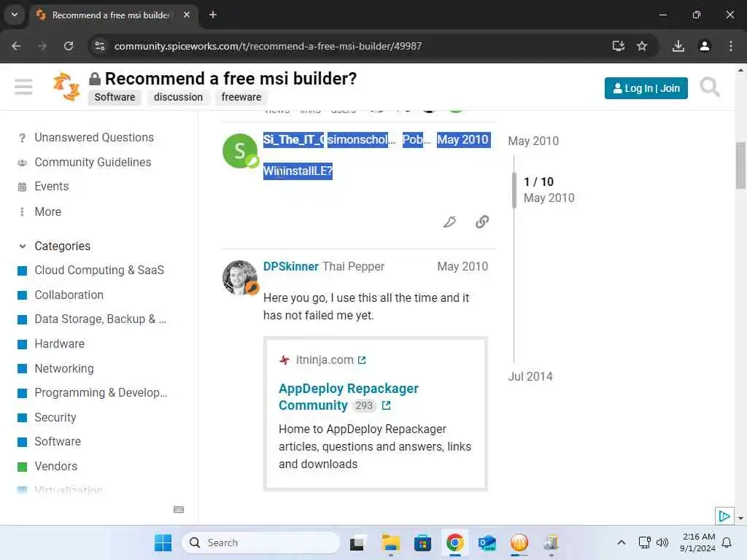Collapse the Categories section

(x=62, y=246)
